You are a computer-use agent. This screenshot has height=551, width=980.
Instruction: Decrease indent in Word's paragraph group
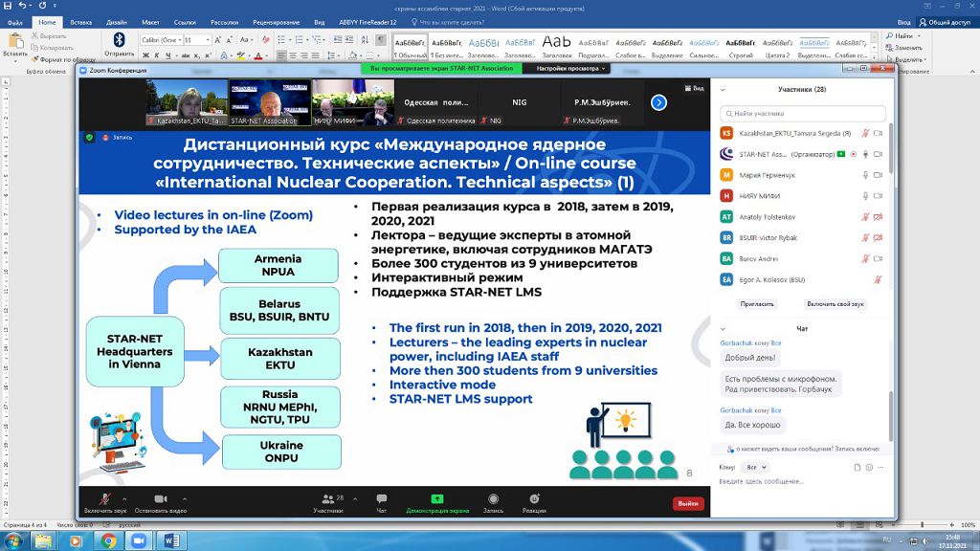tap(338, 40)
